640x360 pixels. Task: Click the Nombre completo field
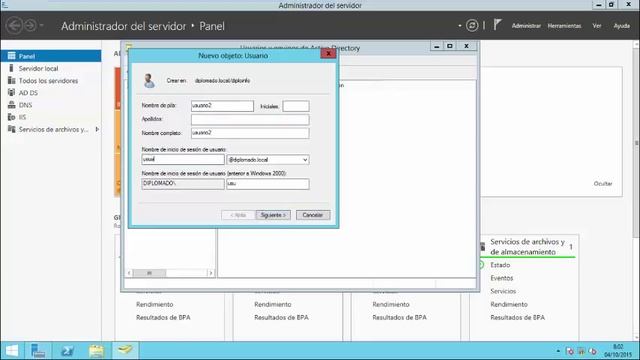point(250,133)
